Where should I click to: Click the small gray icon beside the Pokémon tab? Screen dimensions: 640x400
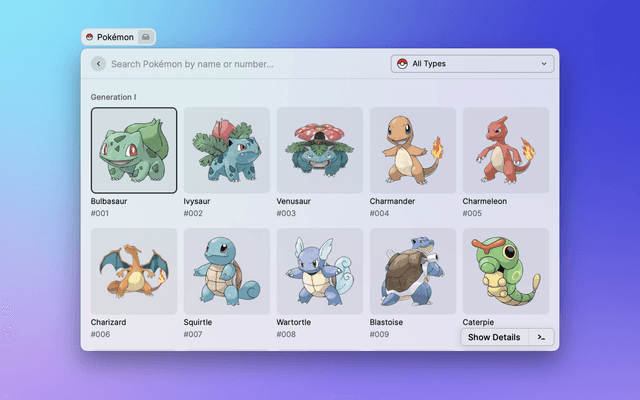coord(146,37)
